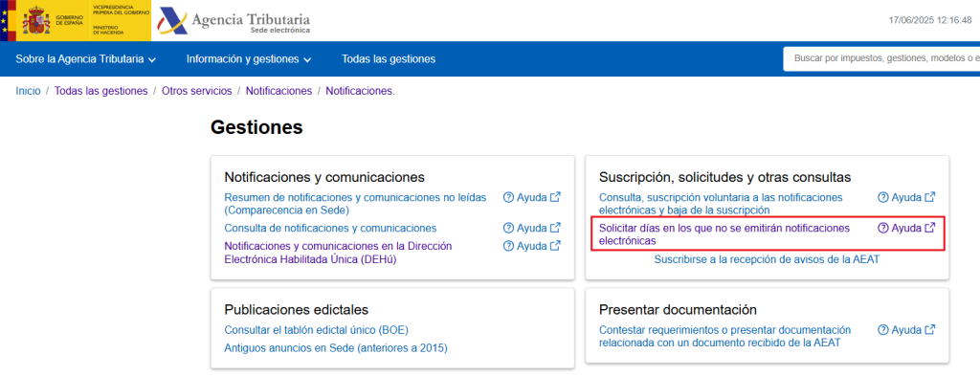Open Ayuda for the DEHú notifications link
980x377 pixels.
532,246
